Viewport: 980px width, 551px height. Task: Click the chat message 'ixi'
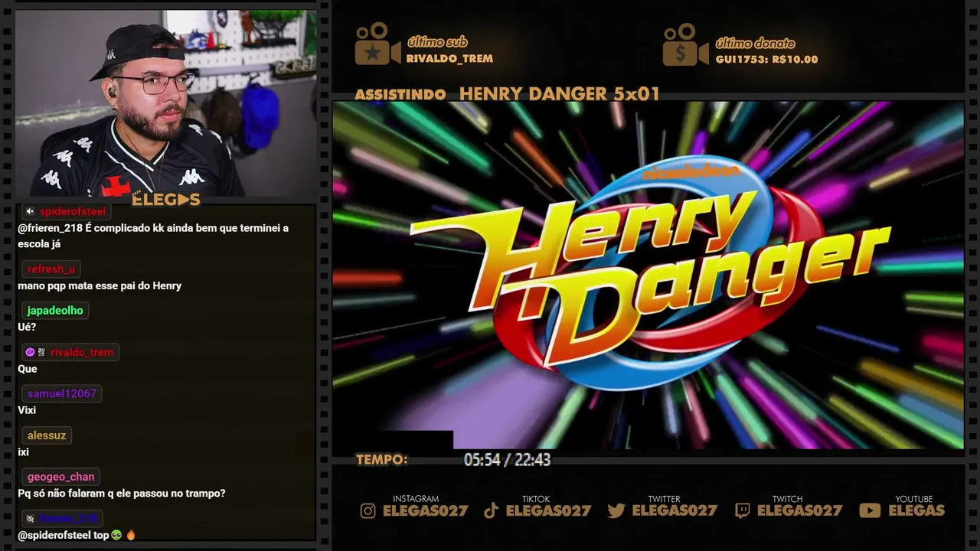click(23, 452)
